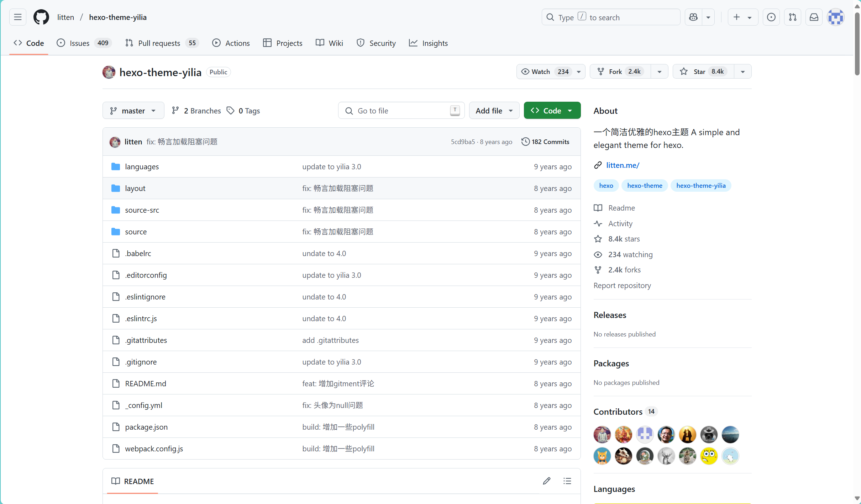Image resolution: width=861 pixels, height=504 pixels.
Task: Click the 'add .gitattributes' commit message
Action: pos(331,340)
